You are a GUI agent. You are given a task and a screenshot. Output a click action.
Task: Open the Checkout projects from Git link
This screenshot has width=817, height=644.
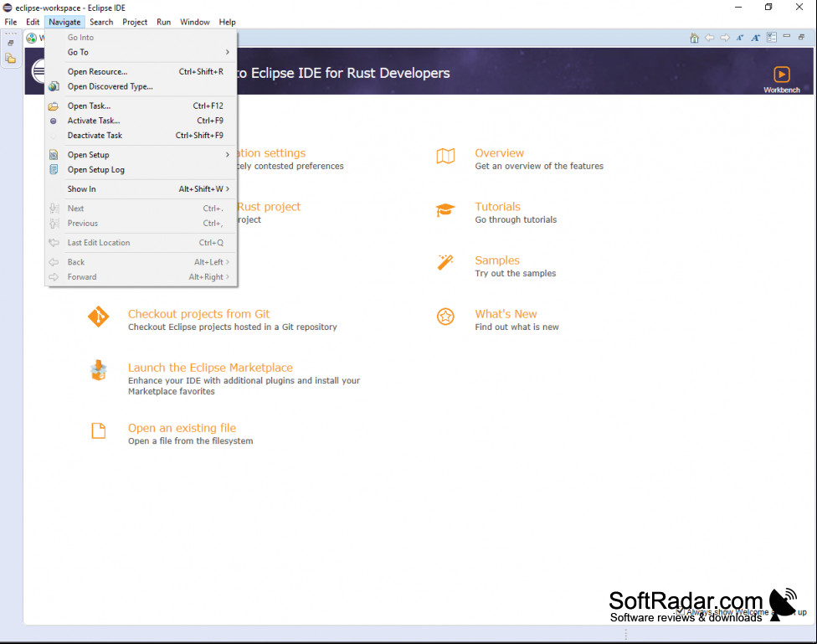(198, 314)
